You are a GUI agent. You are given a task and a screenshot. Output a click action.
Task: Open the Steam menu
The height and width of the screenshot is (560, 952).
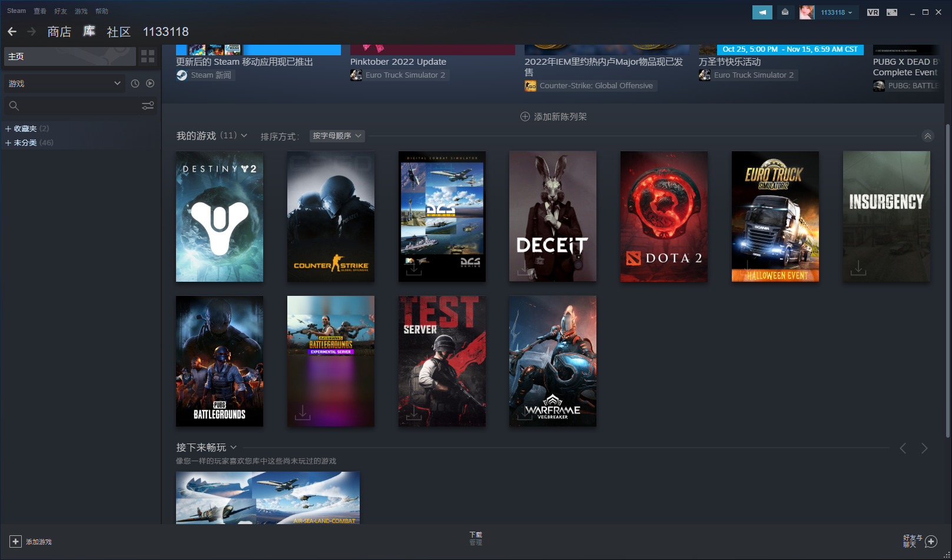[16, 11]
